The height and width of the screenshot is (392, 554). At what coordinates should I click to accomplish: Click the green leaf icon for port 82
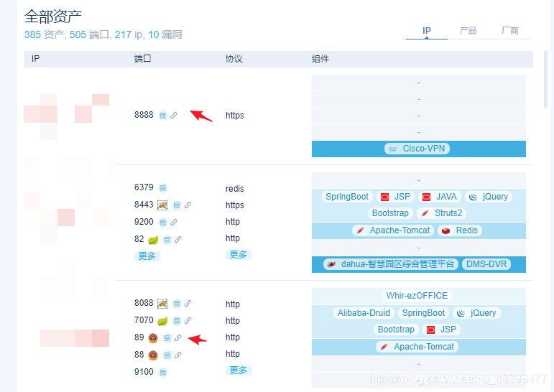click(153, 240)
